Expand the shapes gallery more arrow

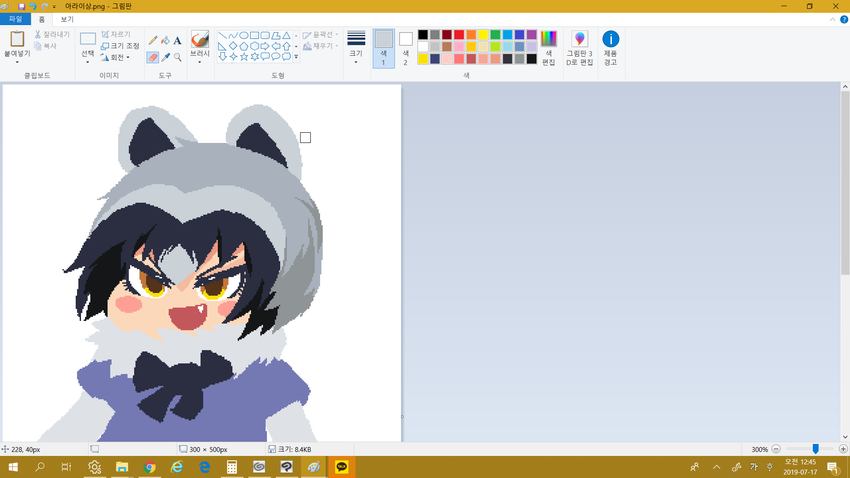point(296,56)
